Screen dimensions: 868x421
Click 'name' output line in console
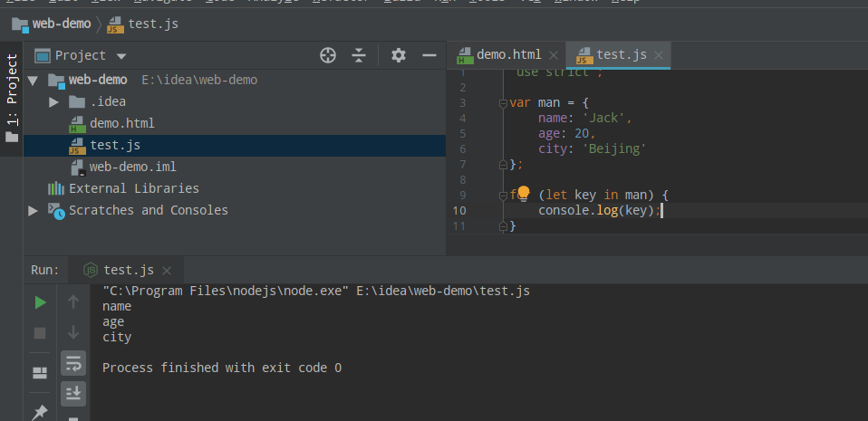117,307
